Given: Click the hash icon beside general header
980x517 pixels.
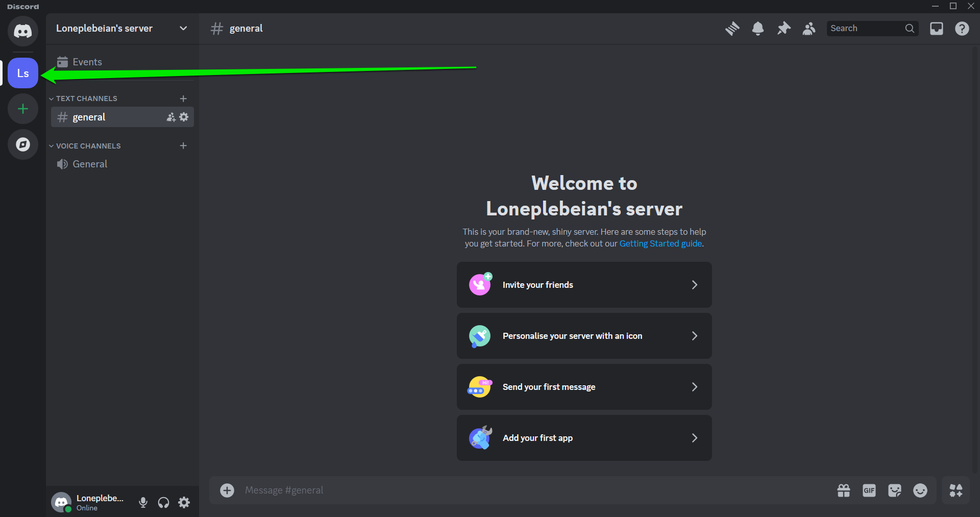Looking at the screenshot, I should click(217, 29).
